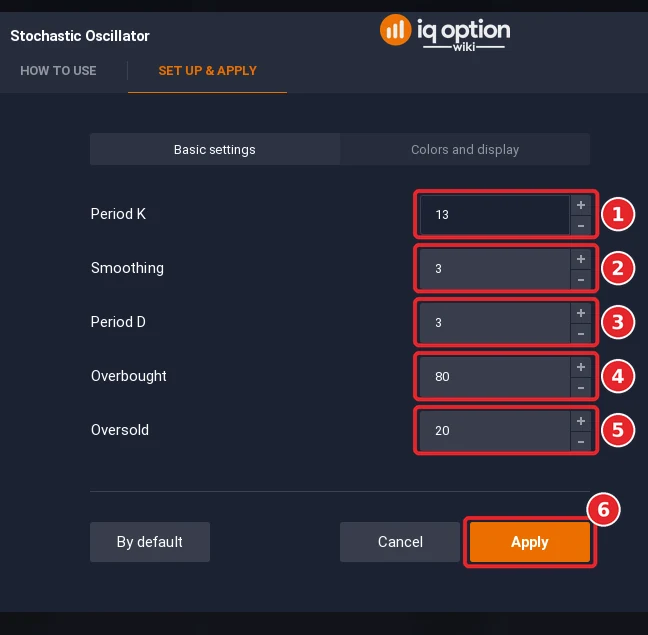The width and height of the screenshot is (648, 635).
Task: Focus the Period D value field
Action: [495, 323]
